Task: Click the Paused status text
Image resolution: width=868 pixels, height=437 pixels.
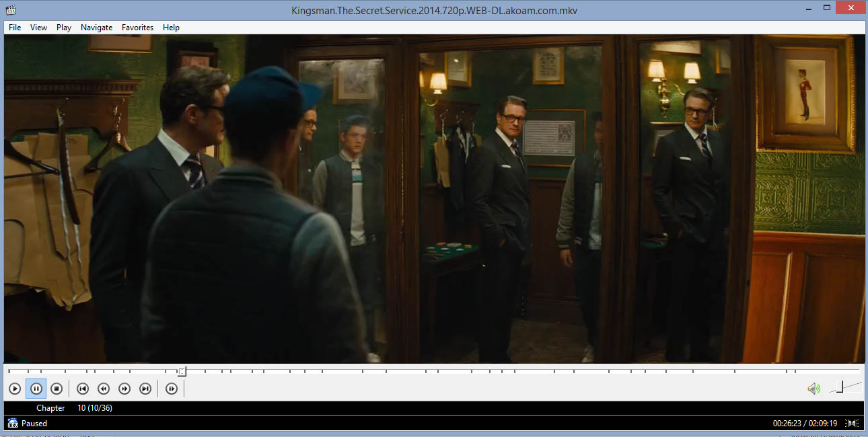Action: pyautogui.click(x=34, y=424)
